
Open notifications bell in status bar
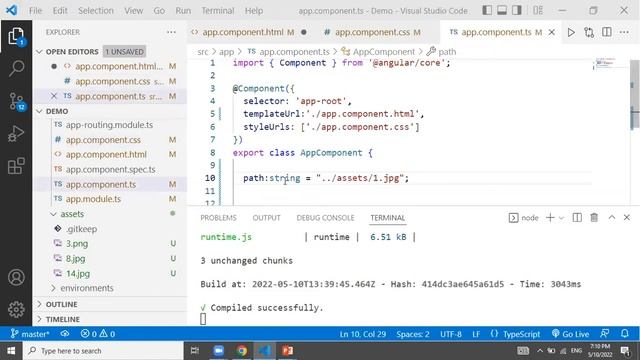point(624,334)
